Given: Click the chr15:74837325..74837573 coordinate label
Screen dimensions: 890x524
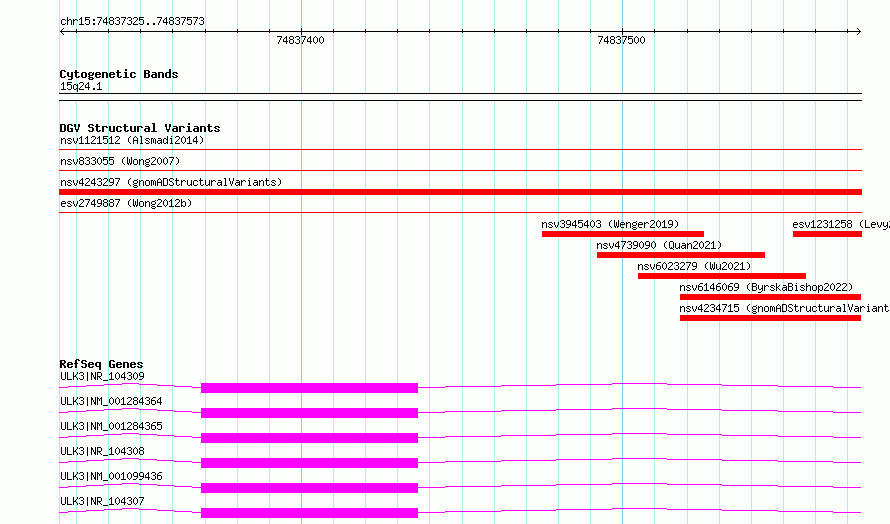Looking at the screenshot, I should coord(132,22).
